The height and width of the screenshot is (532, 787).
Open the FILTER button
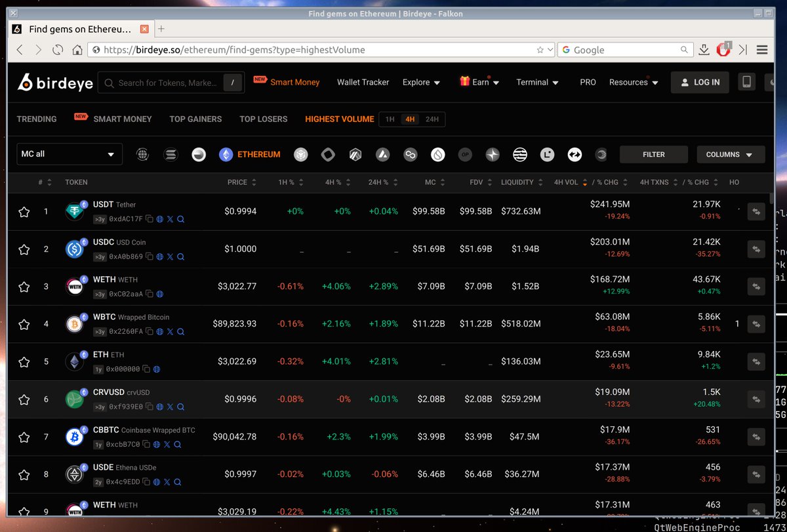[x=654, y=154]
